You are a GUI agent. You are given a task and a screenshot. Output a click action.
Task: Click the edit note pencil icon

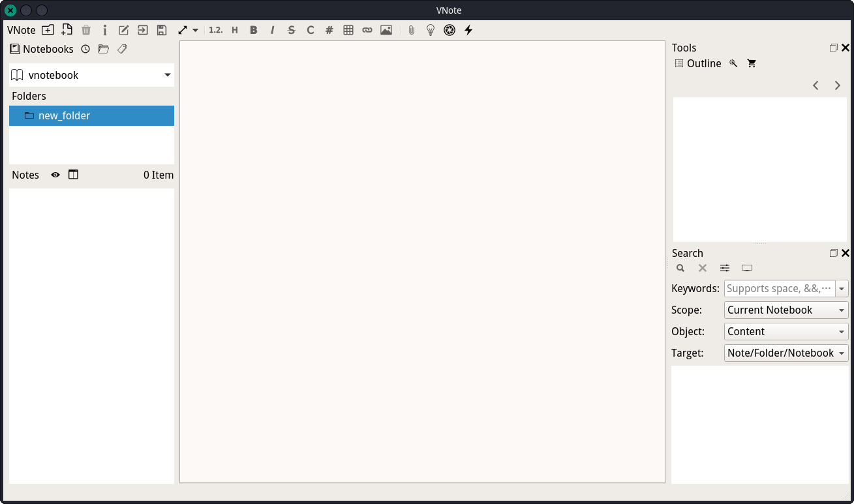coord(124,30)
